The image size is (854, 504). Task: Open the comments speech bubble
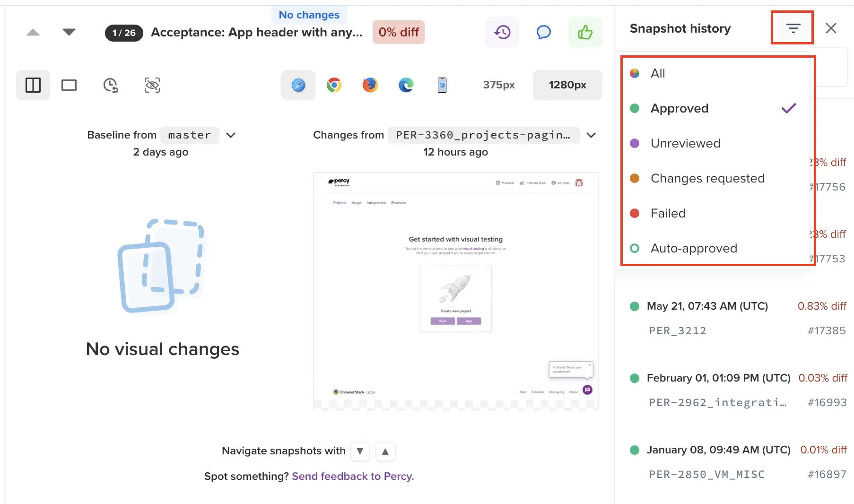point(544,32)
